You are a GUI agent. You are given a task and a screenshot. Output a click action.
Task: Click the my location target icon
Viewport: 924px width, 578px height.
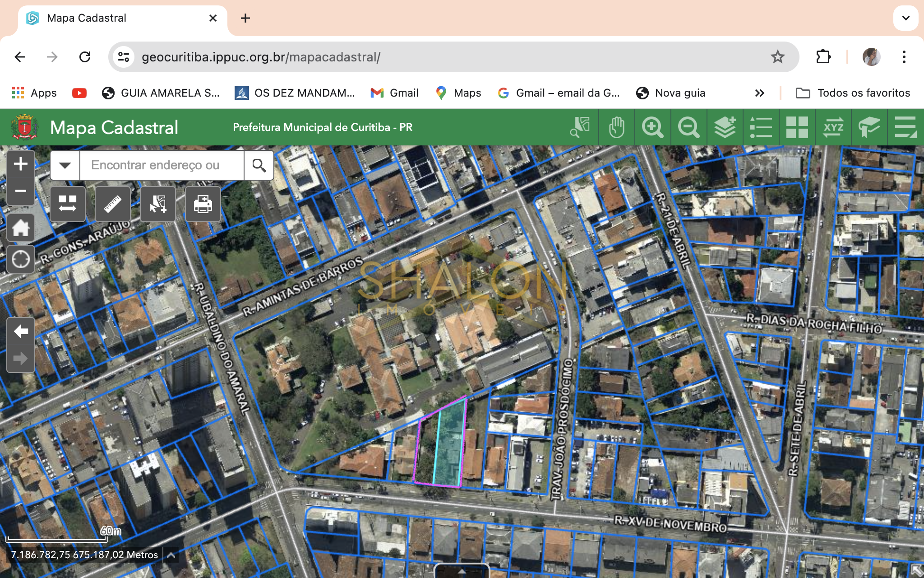pos(21,259)
